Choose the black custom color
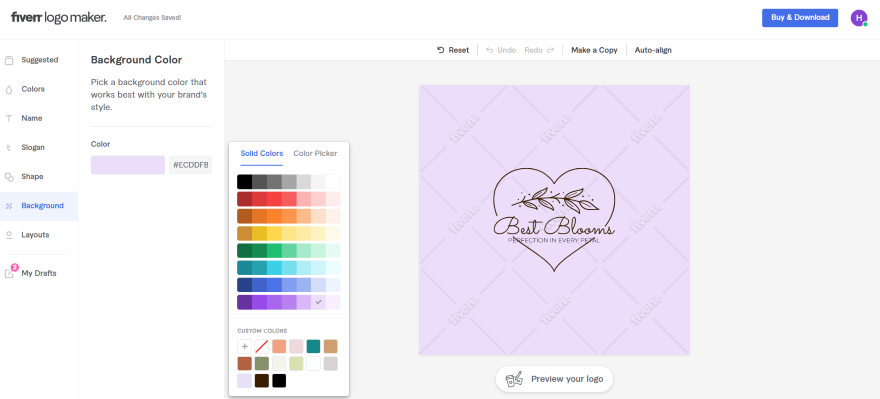The height and width of the screenshot is (399, 880). 279,380
